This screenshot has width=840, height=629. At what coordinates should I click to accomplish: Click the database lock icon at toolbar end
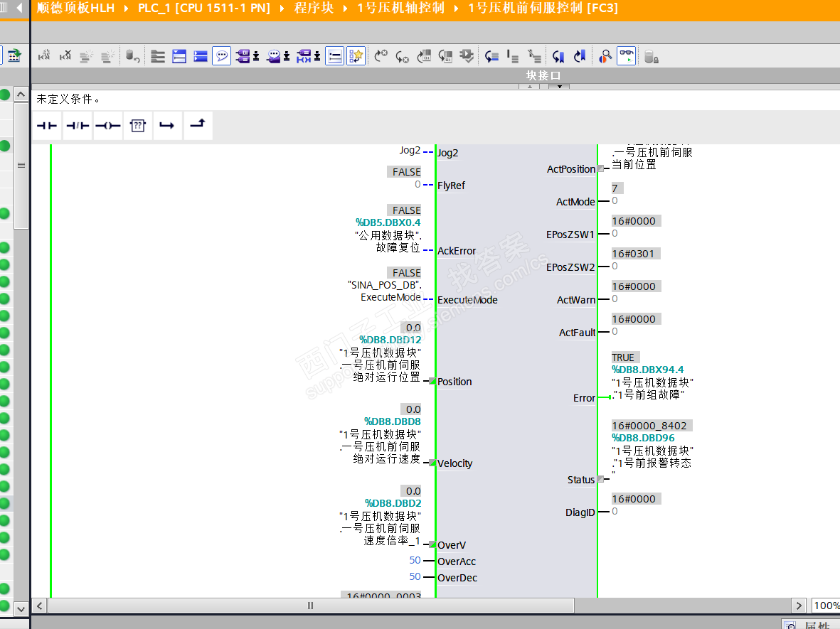(x=651, y=55)
